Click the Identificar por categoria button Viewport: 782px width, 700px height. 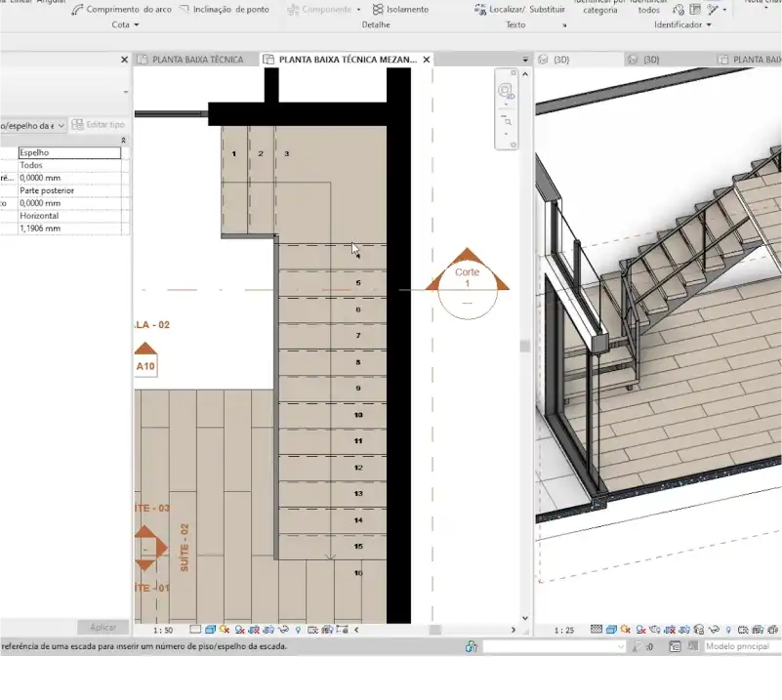click(x=600, y=7)
